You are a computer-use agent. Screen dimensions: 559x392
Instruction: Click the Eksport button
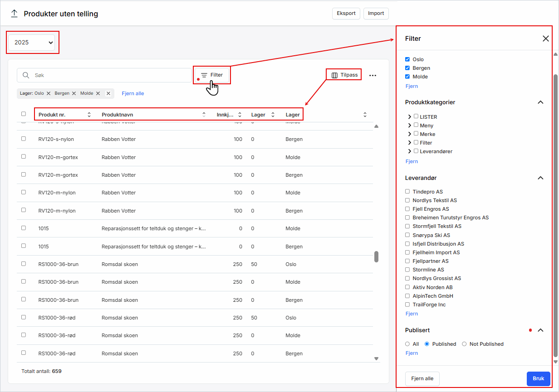coord(346,14)
